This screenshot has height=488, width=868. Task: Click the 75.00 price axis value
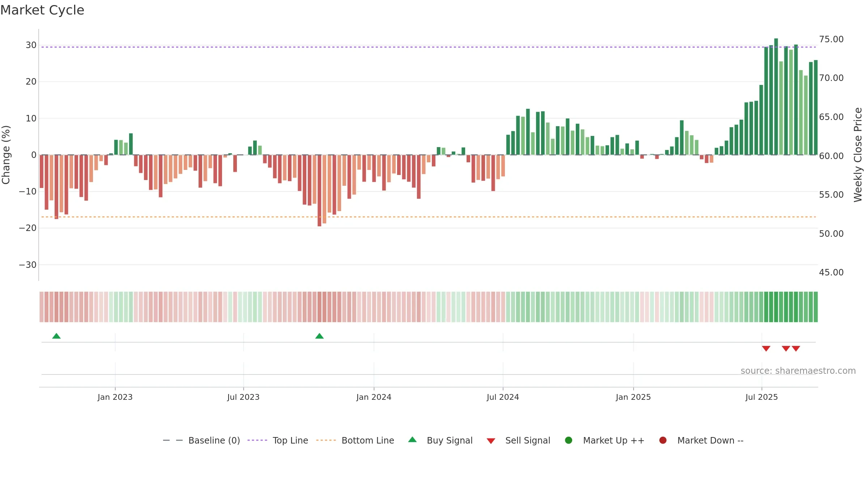pos(831,39)
